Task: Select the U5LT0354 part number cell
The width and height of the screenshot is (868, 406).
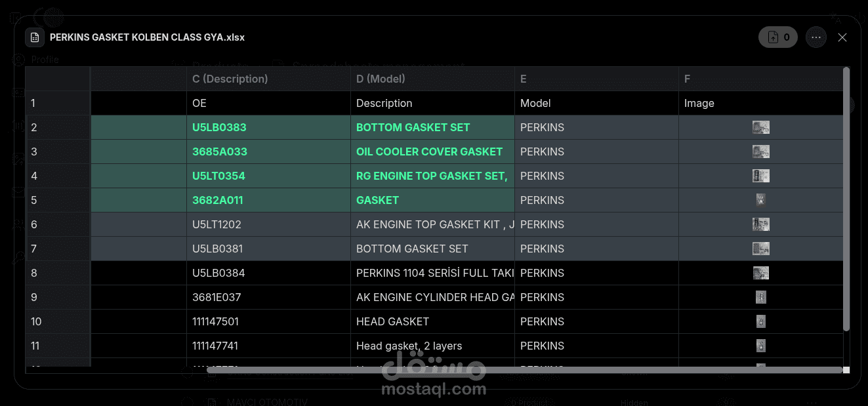Action: tap(268, 176)
